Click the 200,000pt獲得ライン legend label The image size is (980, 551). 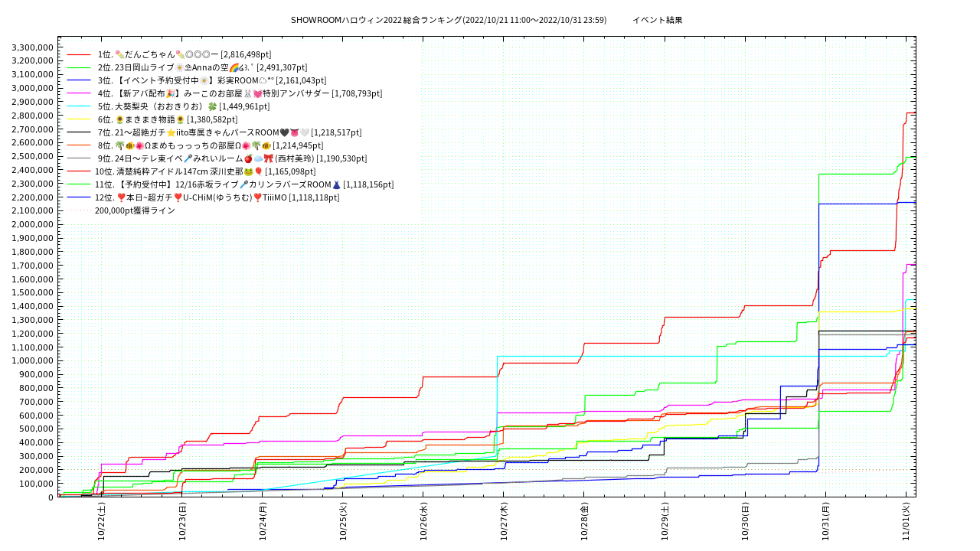tap(135, 210)
